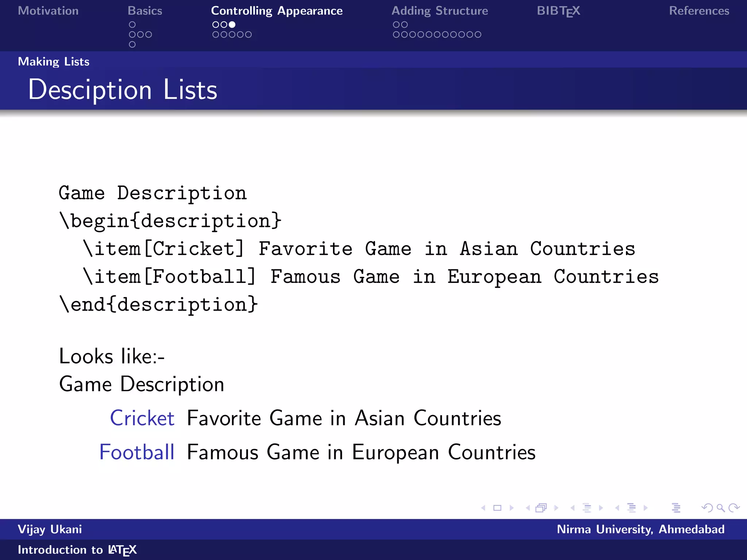Image resolution: width=747 pixels, height=560 pixels.
Task: Click the previous subsection arrow icon
Action: (573, 508)
